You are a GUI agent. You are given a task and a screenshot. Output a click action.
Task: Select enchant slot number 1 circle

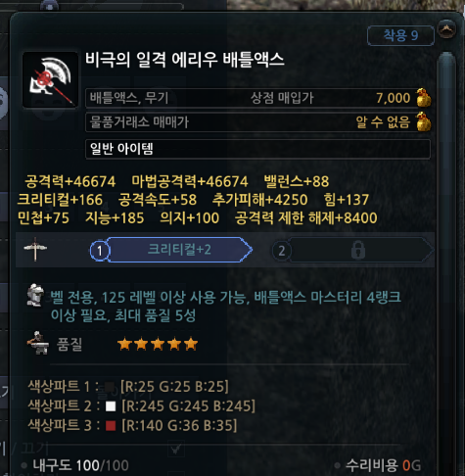point(100,251)
